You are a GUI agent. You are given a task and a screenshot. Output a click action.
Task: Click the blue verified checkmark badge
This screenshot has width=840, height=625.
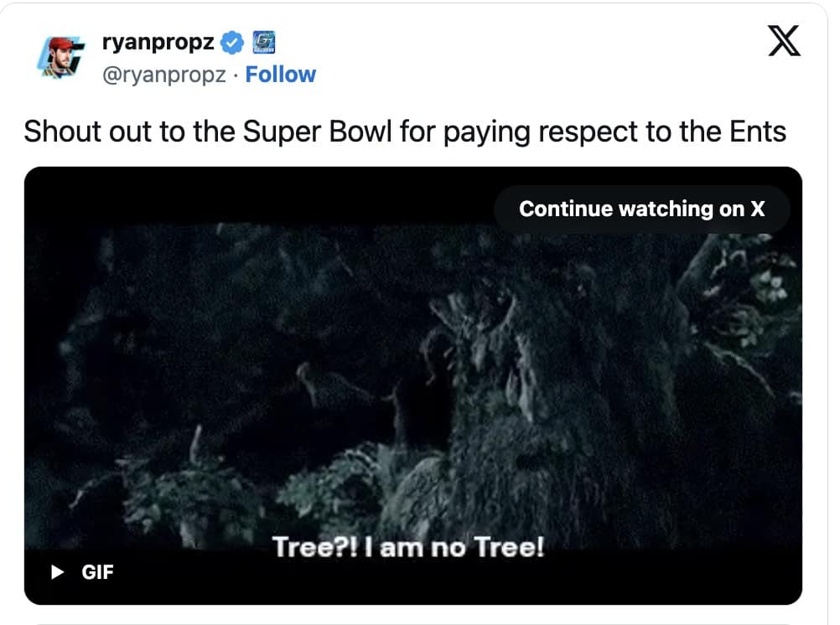[x=232, y=41]
